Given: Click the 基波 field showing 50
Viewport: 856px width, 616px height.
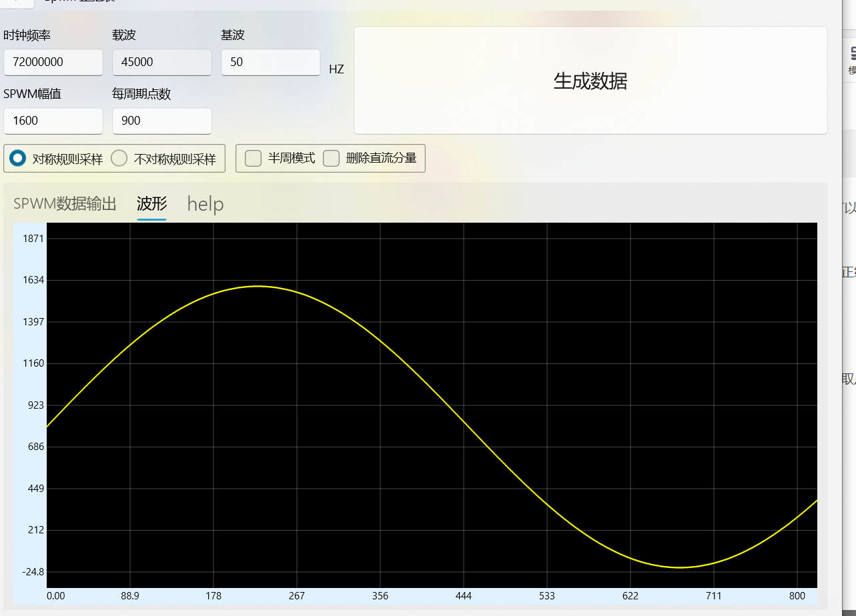Looking at the screenshot, I should [271, 62].
